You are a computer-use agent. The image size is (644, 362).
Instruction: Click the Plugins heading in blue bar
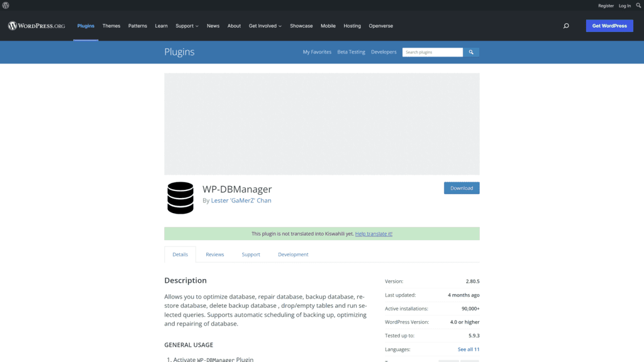(179, 52)
